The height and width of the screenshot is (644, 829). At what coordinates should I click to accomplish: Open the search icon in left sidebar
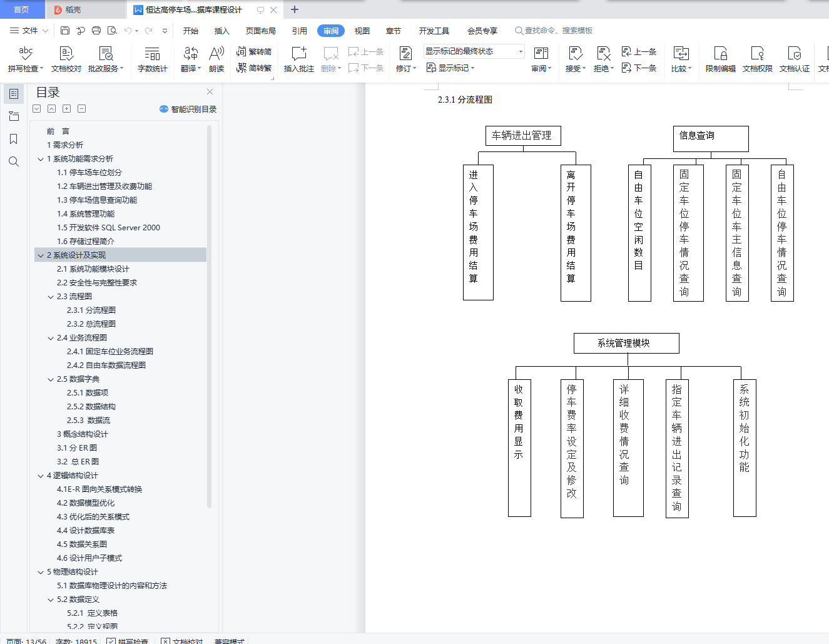tap(14, 161)
